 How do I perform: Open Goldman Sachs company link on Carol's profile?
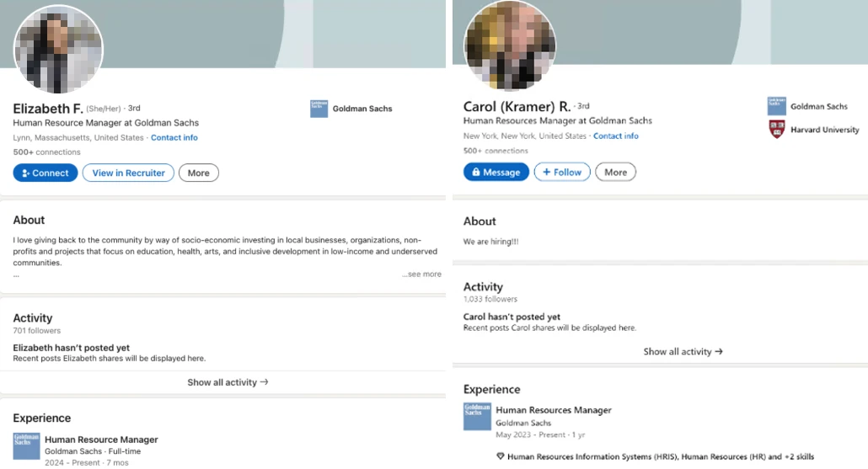tap(819, 106)
